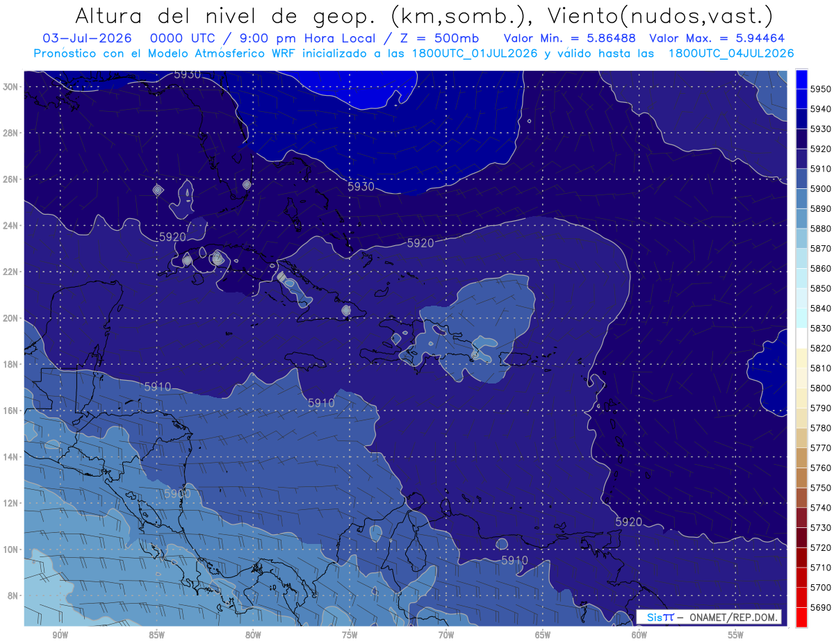Click the 5890 tick on the color scale
Screen dimensions: 834x644
(x=821, y=208)
